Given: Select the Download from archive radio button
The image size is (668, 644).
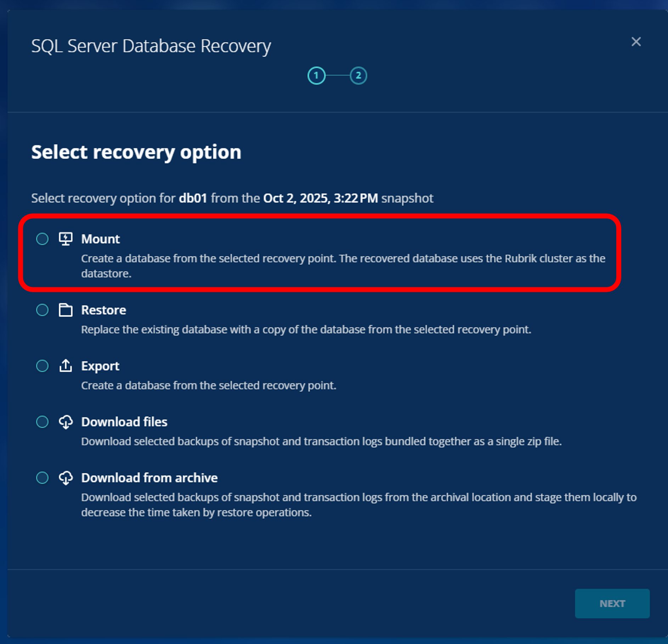Looking at the screenshot, I should tap(43, 478).
